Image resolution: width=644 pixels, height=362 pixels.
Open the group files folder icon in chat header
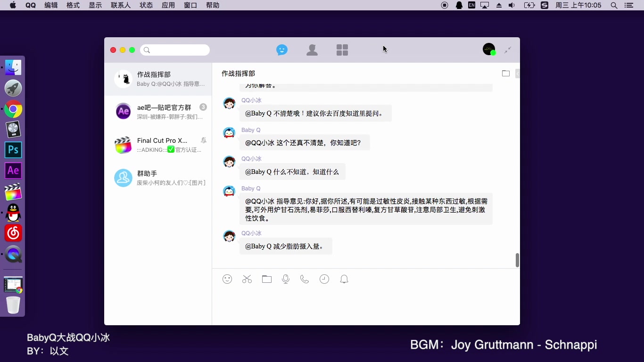(506, 74)
